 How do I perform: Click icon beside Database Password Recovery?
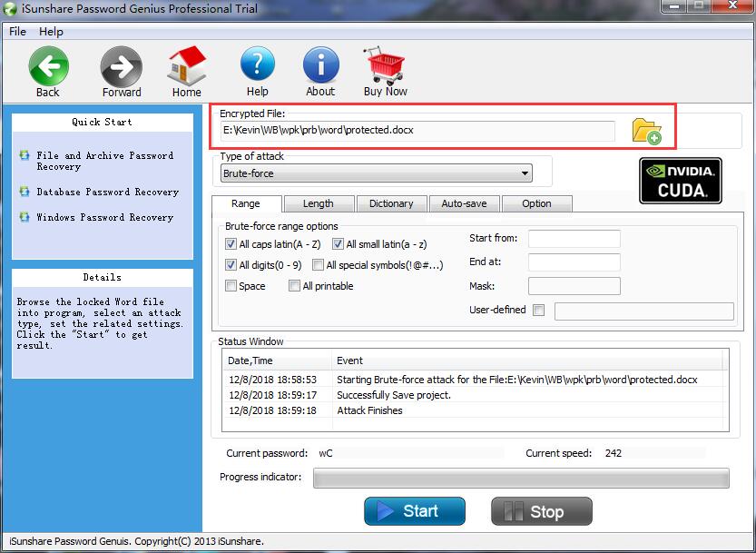click(25, 191)
